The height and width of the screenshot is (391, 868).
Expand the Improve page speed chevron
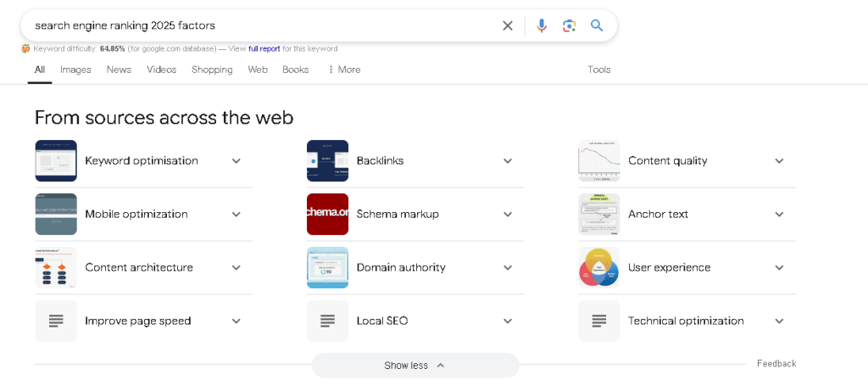point(236,321)
